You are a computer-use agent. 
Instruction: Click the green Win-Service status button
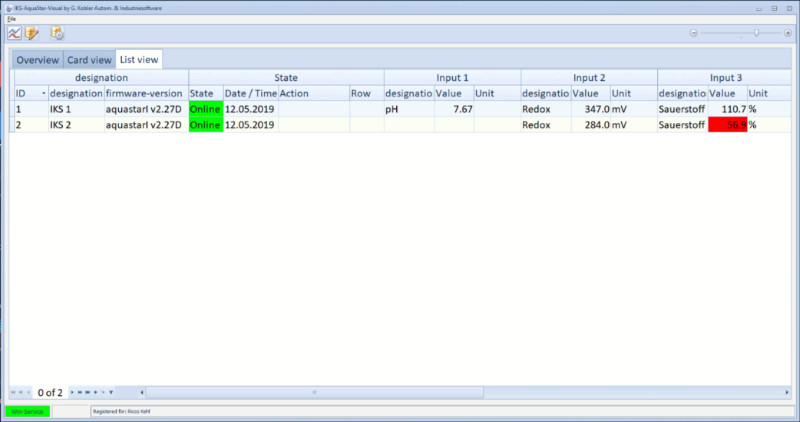click(27, 411)
